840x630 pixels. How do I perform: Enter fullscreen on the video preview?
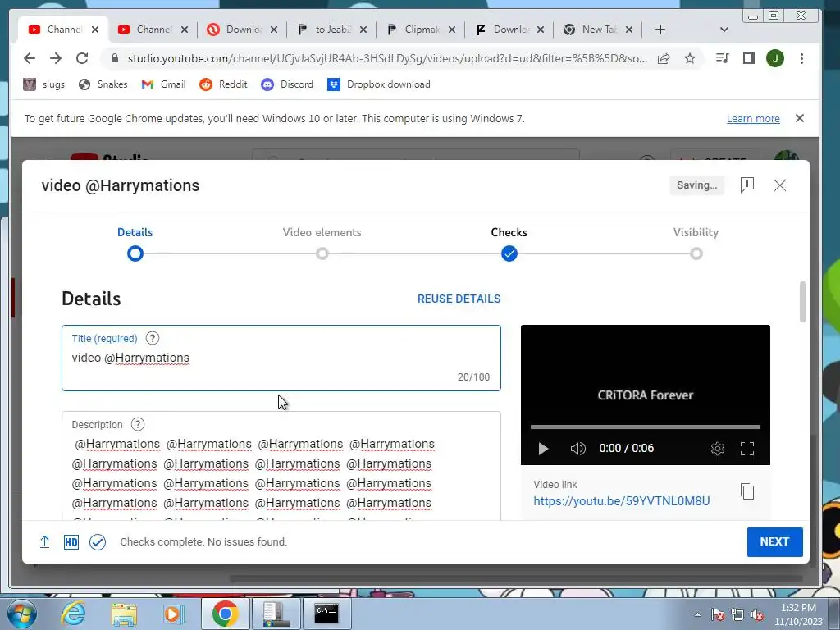pos(746,449)
